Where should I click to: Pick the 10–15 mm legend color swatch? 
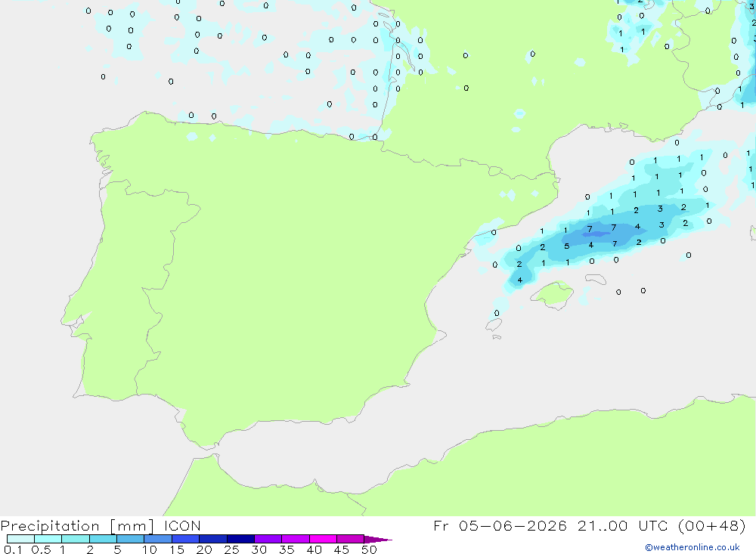coord(158,539)
